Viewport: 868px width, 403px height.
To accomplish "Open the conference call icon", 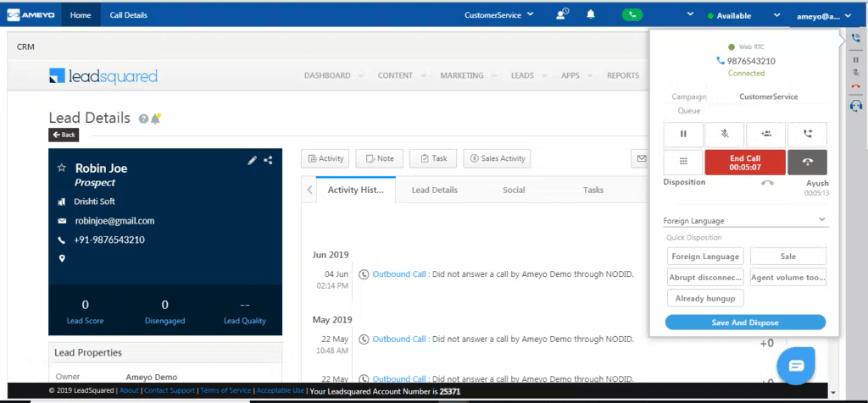I will coord(766,134).
